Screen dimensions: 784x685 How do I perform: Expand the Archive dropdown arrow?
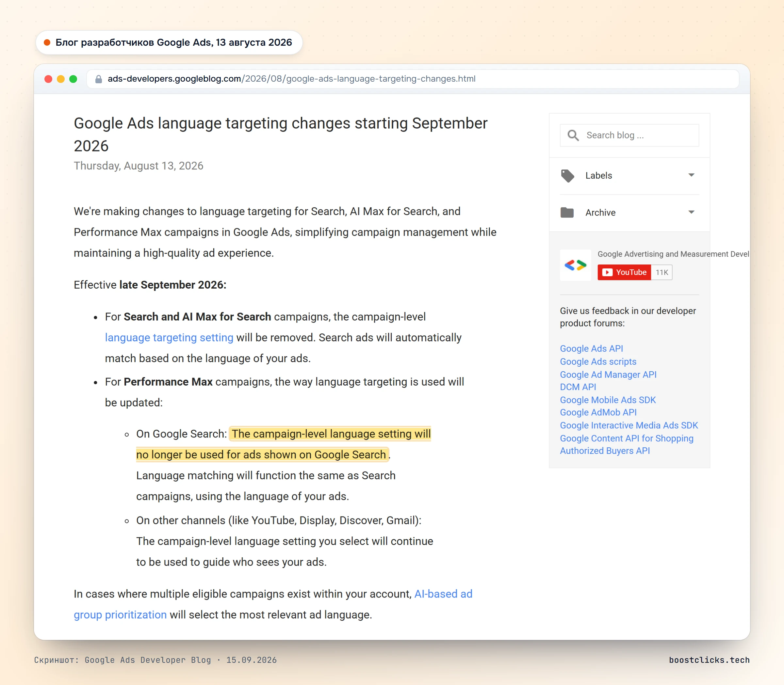tap(691, 212)
